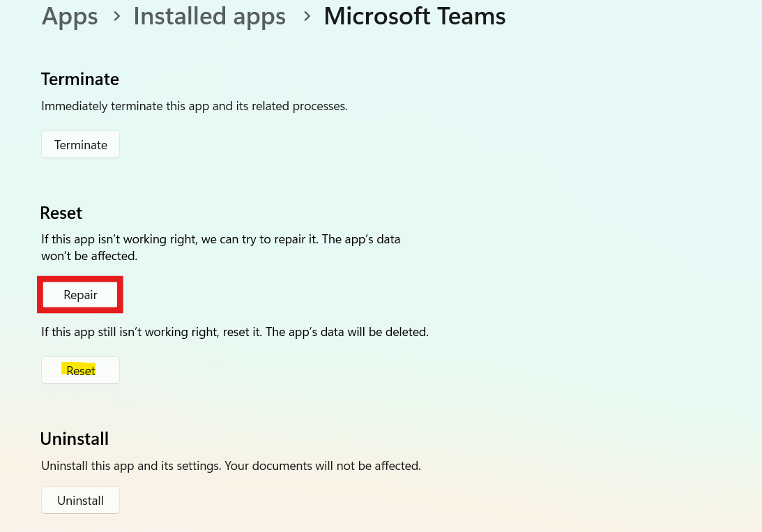Click the chevron after Installed apps
Image resolution: width=762 pixels, height=532 pixels.
pyautogui.click(x=306, y=17)
